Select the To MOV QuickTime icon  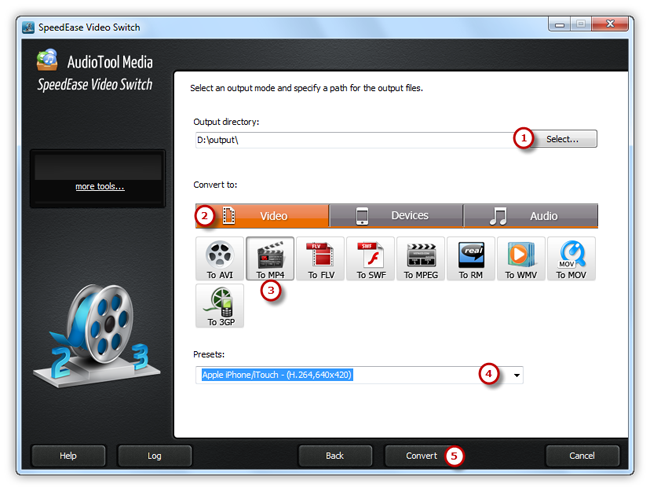click(571, 259)
